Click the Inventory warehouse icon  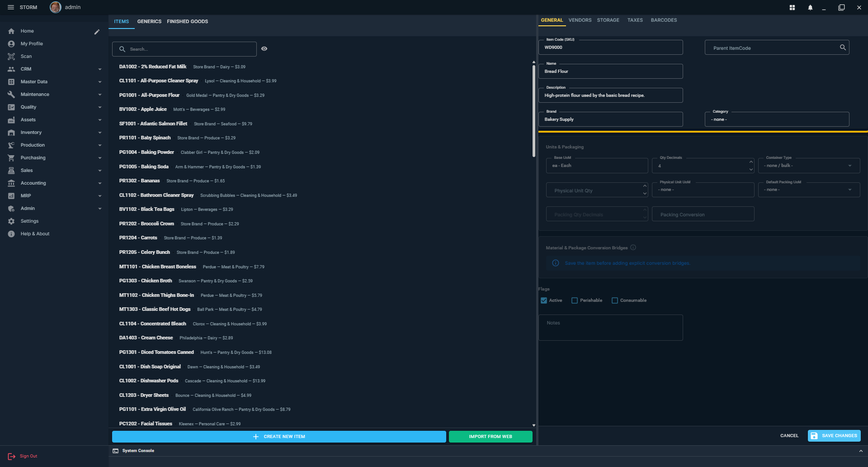[x=11, y=133]
